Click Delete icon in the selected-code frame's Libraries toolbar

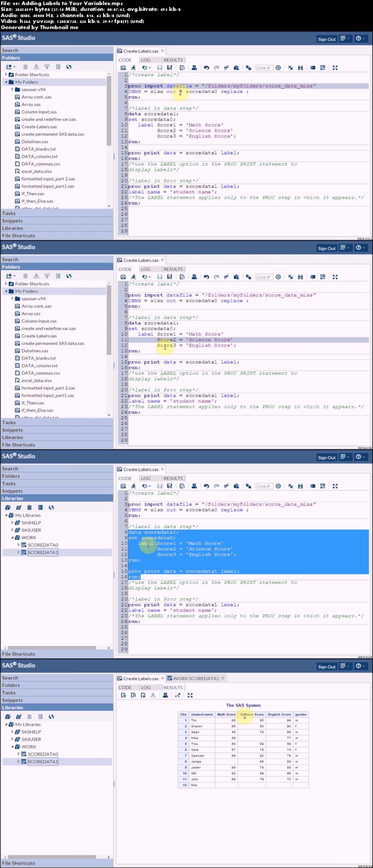click(x=30, y=507)
